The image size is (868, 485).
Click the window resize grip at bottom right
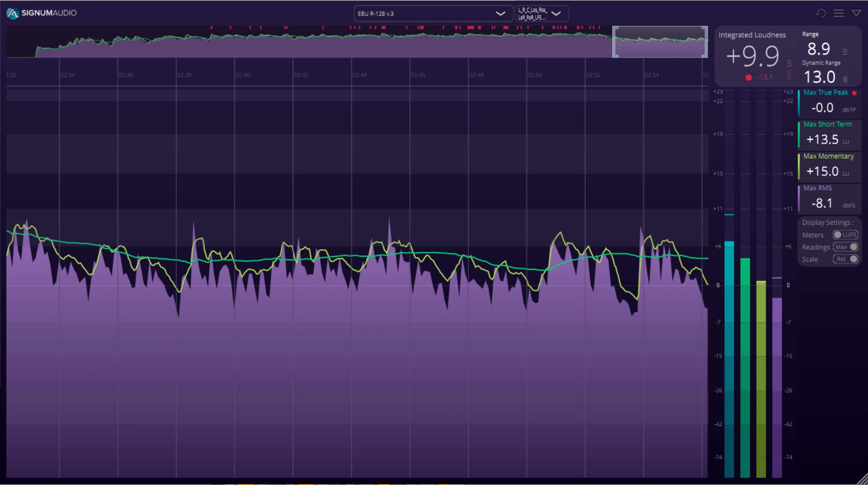[x=863, y=480]
